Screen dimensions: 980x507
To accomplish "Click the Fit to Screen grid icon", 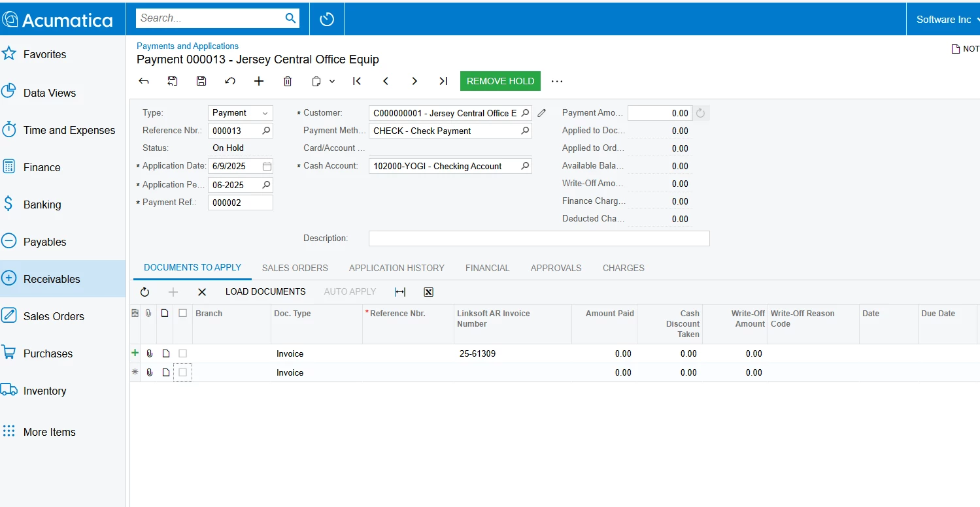I will point(400,292).
